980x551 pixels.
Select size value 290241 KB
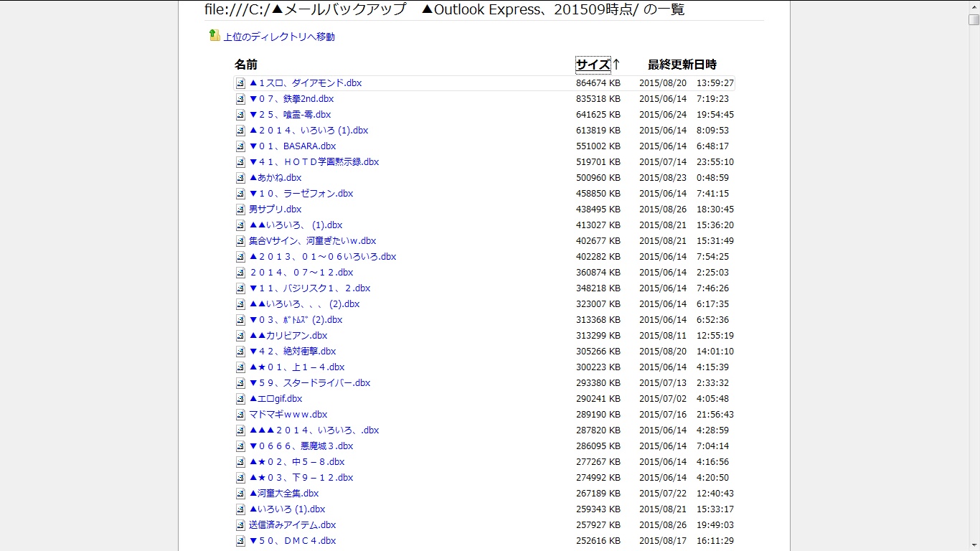(x=598, y=399)
